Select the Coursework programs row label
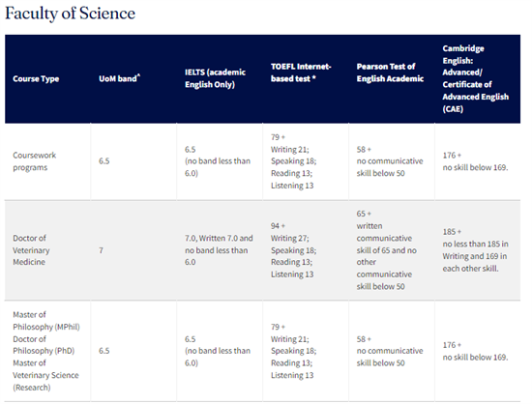This screenshot has height=404, width=532. tap(34, 161)
